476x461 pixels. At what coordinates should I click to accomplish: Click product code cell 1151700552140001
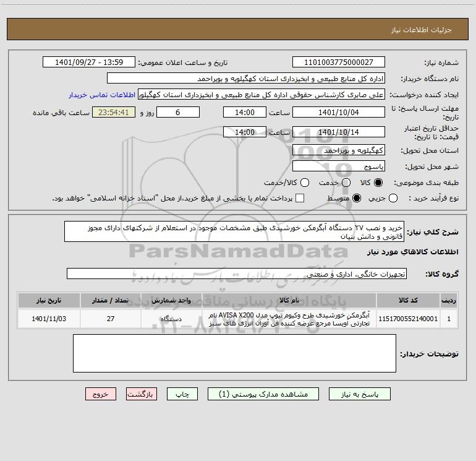[x=408, y=319]
